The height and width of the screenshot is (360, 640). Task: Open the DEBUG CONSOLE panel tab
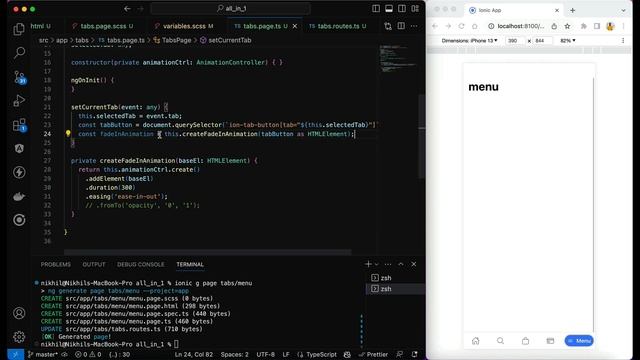[141, 264]
